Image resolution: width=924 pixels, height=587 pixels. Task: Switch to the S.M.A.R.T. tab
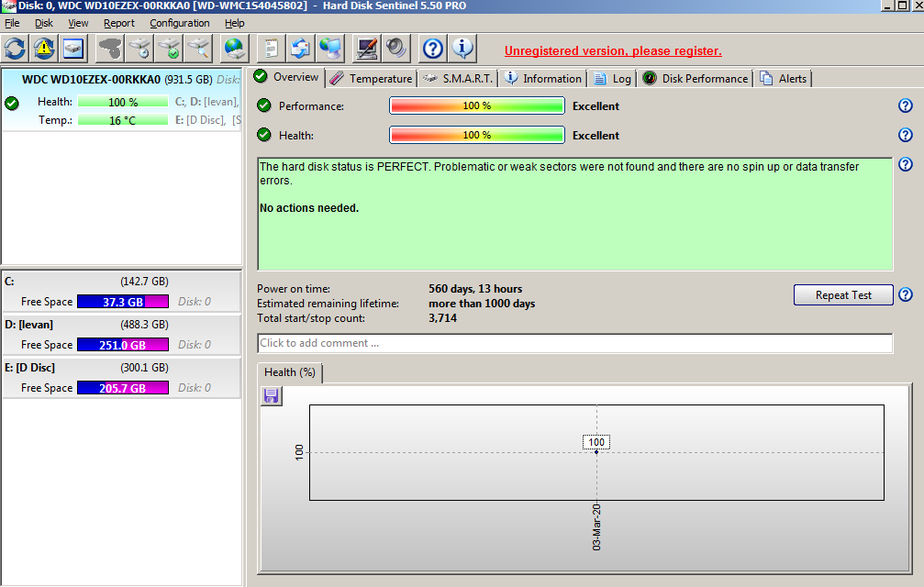(459, 79)
